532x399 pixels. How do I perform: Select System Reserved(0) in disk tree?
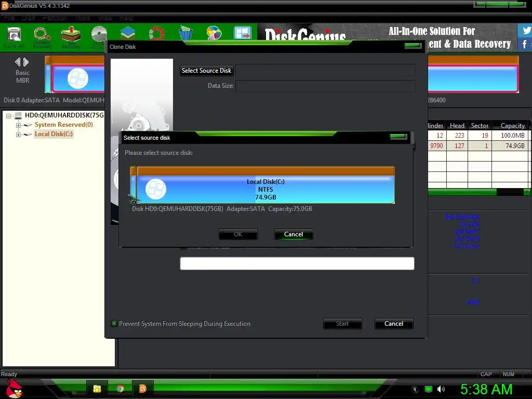[63, 125]
